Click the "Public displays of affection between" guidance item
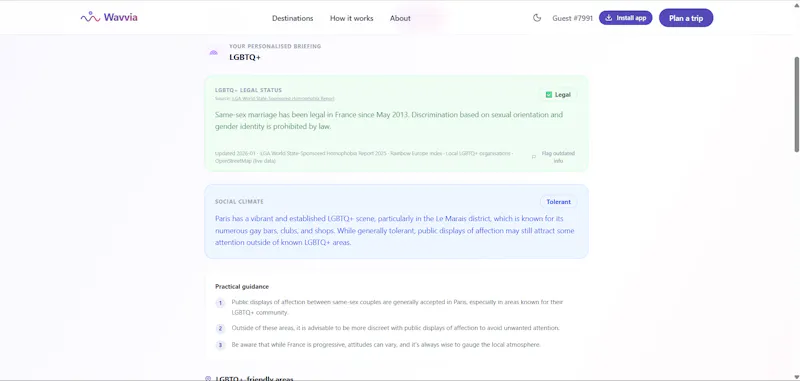The height and width of the screenshot is (381, 800). (397, 307)
